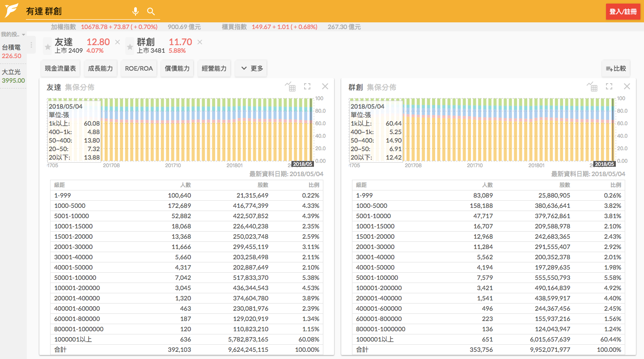Click 群創 table 人數 column header

point(487,185)
